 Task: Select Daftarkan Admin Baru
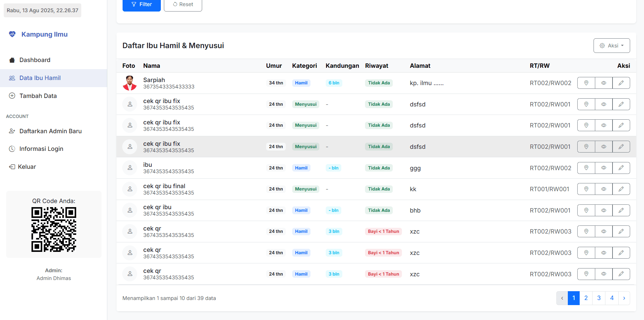pyautogui.click(x=53, y=131)
